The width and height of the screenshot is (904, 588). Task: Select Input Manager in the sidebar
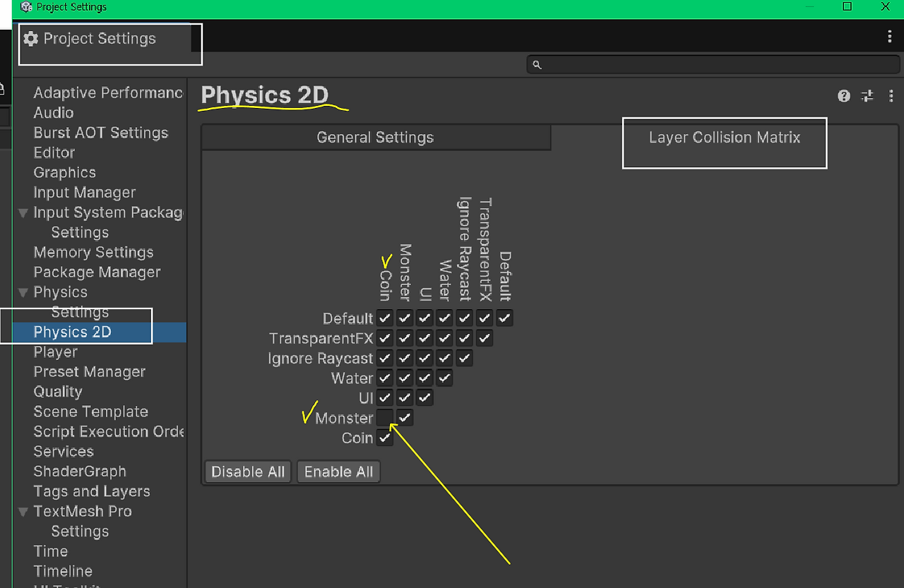[85, 193]
